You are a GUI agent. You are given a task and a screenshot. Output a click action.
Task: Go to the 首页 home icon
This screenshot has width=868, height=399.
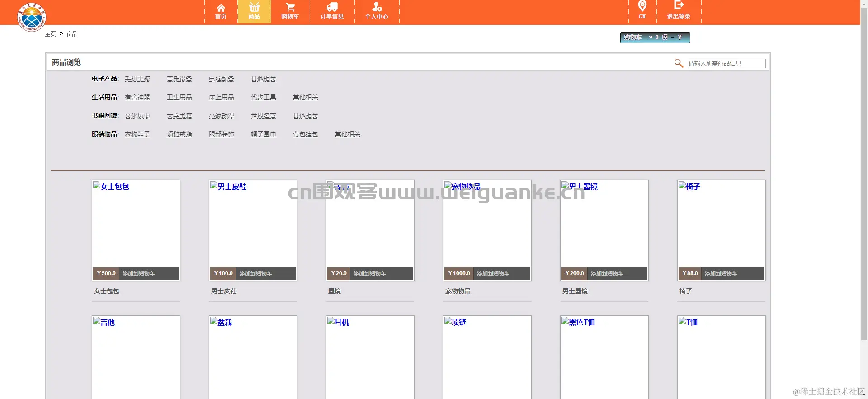pyautogui.click(x=221, y=8)
